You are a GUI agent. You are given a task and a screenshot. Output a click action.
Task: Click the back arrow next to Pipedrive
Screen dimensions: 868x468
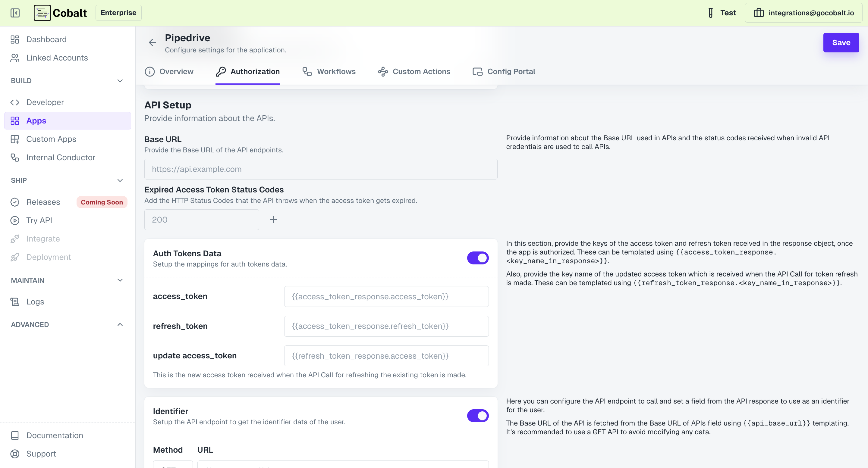152,42
